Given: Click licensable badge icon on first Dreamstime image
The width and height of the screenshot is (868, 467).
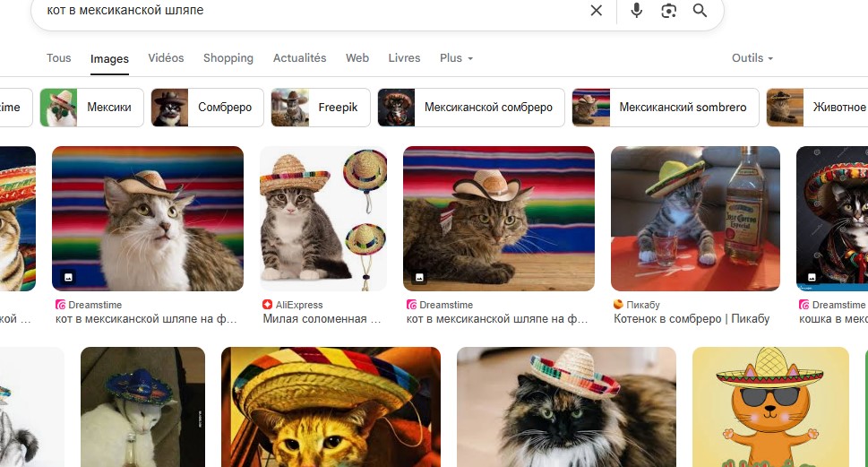Looking at the screenshot, I should coord(68,278).
